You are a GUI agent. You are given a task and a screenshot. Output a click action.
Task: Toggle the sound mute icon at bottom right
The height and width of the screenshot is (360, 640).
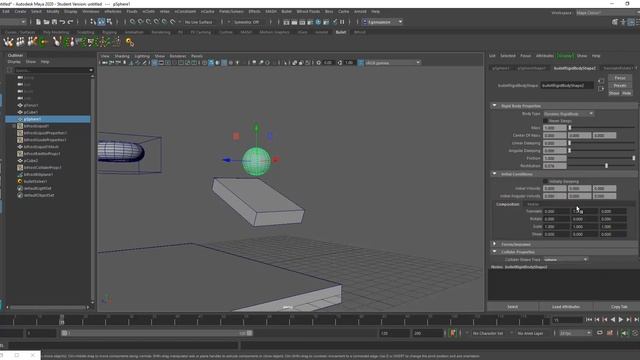tap(624, 333)
